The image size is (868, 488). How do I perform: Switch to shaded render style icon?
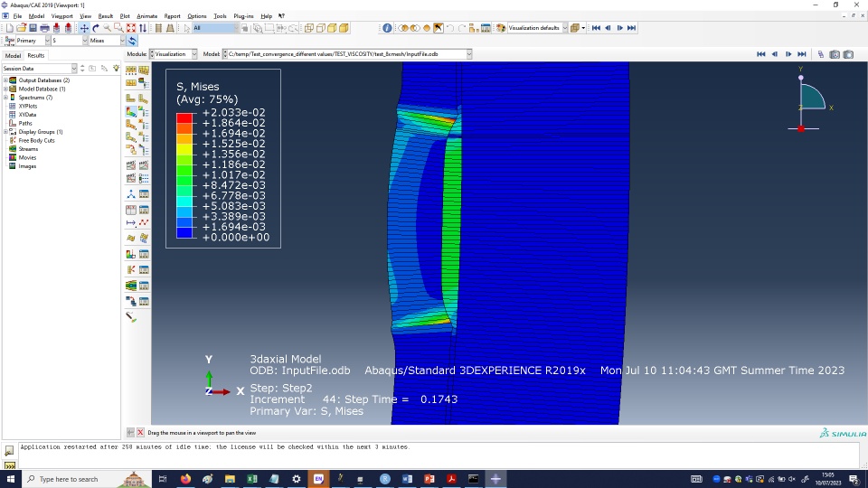[344, 28]
